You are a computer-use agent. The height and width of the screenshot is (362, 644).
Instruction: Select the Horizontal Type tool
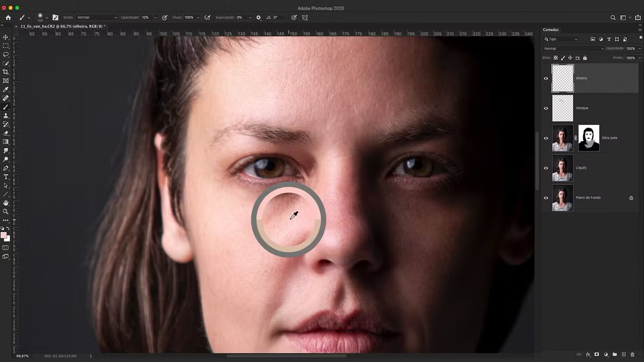[x=6, y=177]
